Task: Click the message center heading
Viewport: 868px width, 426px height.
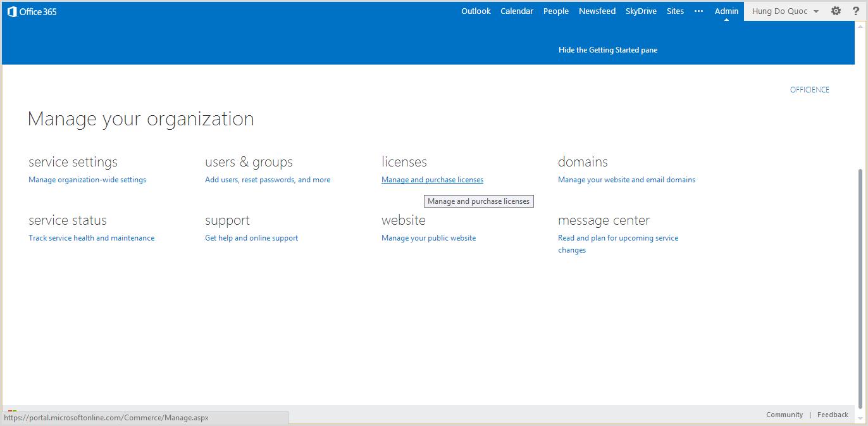Action: (x=604, y=220)
